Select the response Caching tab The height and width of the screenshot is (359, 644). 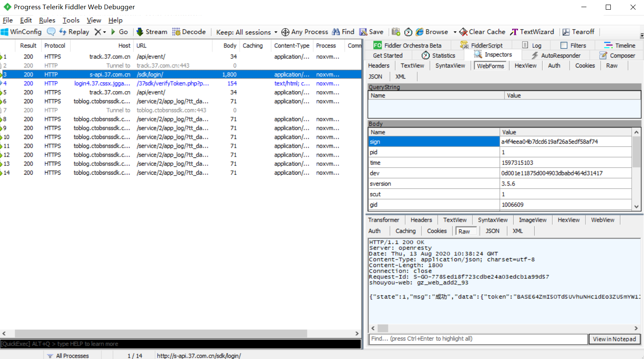tap(405, 231)
